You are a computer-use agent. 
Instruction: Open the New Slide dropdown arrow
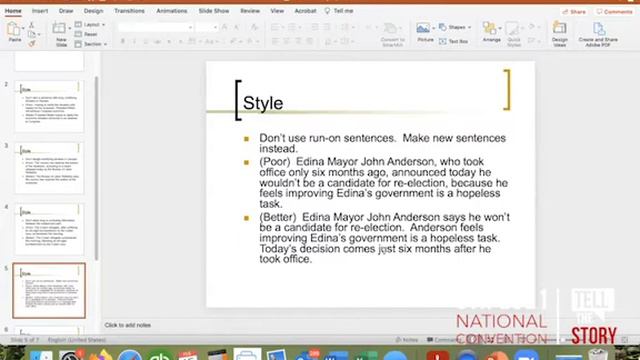[x=69, y=28]
